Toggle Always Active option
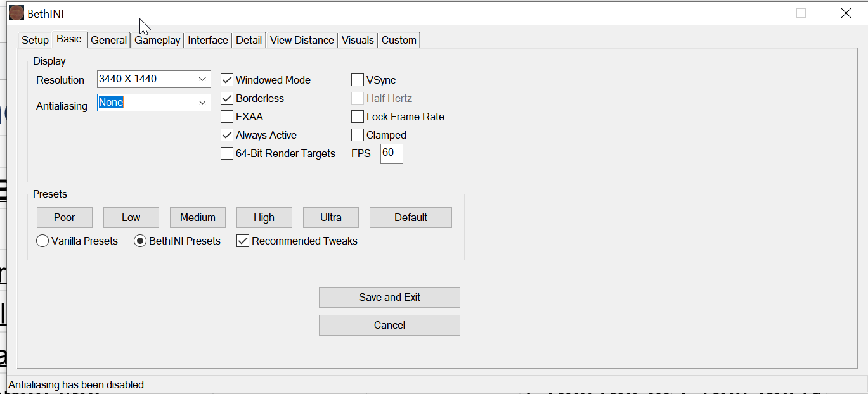 tap(227, 135)
